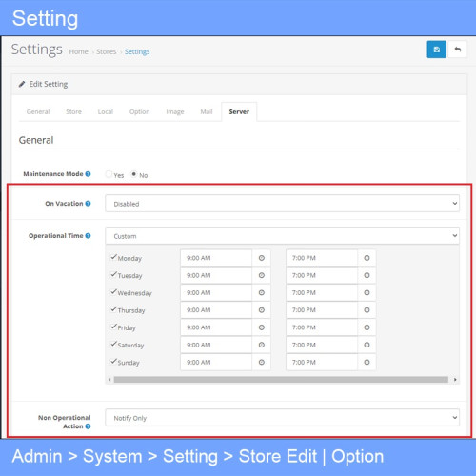
Task: Click On Vacation help icon
Action: click(88, 204)
